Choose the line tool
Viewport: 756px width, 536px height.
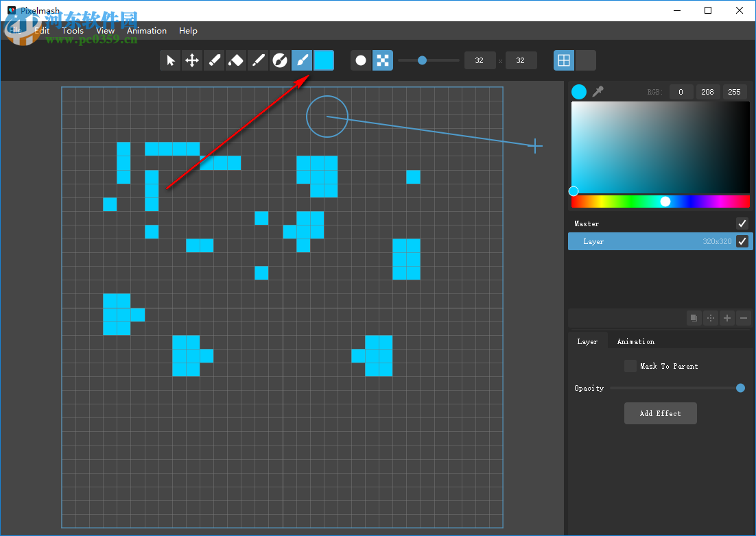coord(258,60)
